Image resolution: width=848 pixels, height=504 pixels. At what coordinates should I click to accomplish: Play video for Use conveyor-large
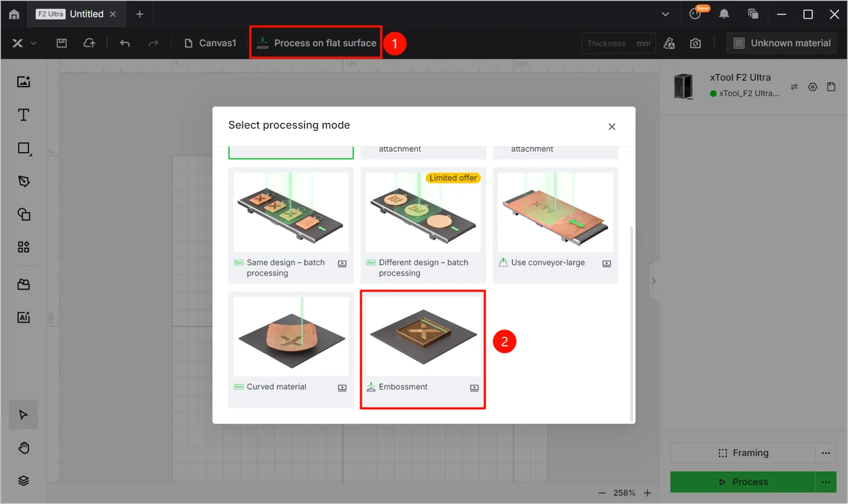tap(606, 264)
